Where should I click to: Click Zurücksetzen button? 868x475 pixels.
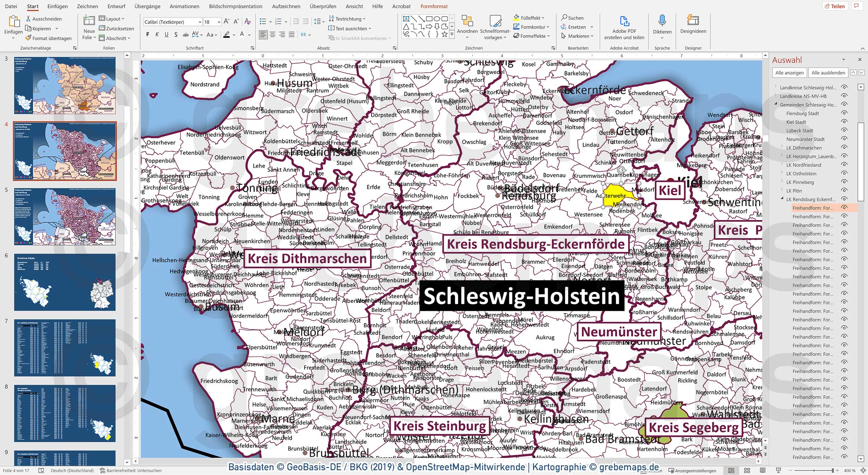tap(116, 28)
